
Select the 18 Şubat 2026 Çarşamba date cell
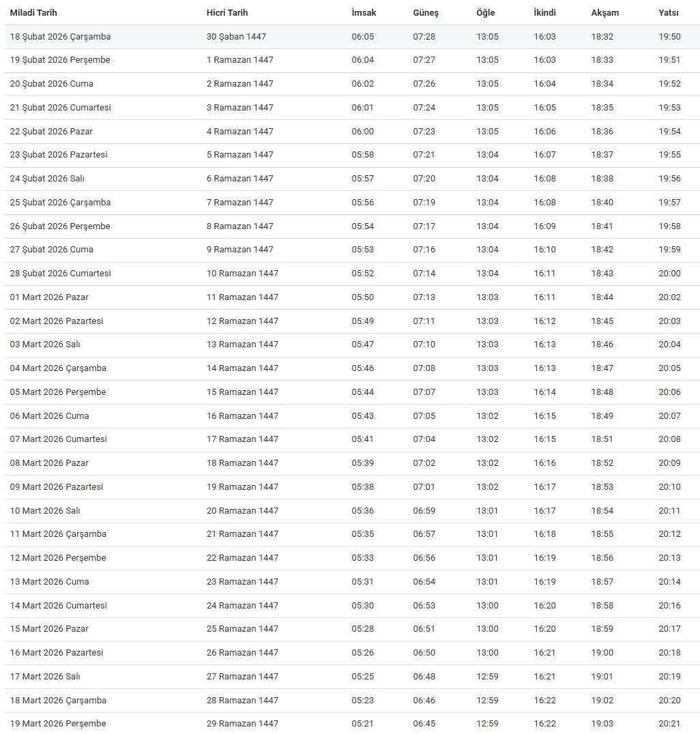[60, 37]
